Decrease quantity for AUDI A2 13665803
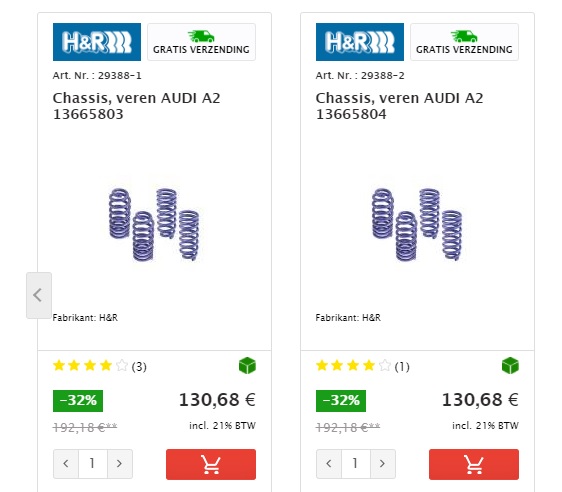 [66, 464]
